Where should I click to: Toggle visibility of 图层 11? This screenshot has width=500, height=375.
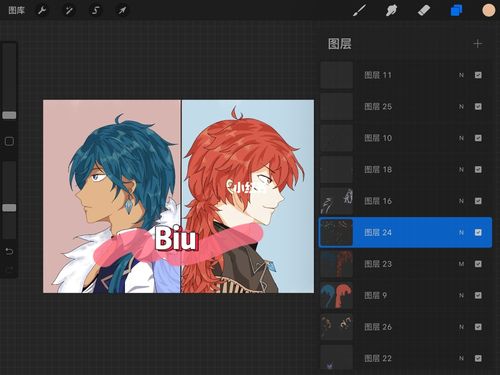tap(478, 75)
